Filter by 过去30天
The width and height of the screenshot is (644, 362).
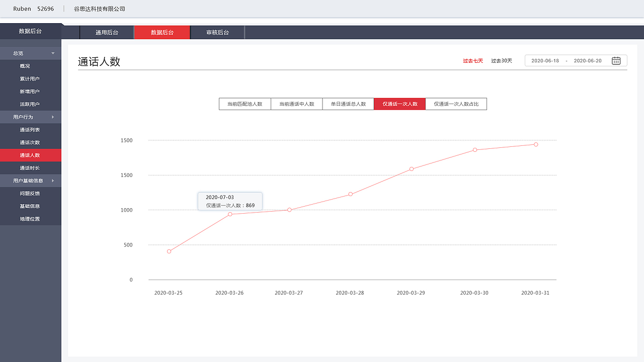point(502,61)
